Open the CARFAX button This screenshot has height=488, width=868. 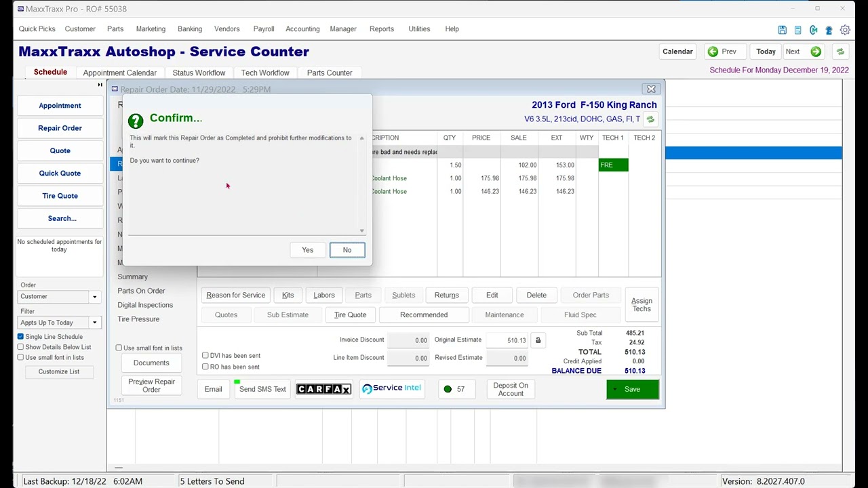323,389
